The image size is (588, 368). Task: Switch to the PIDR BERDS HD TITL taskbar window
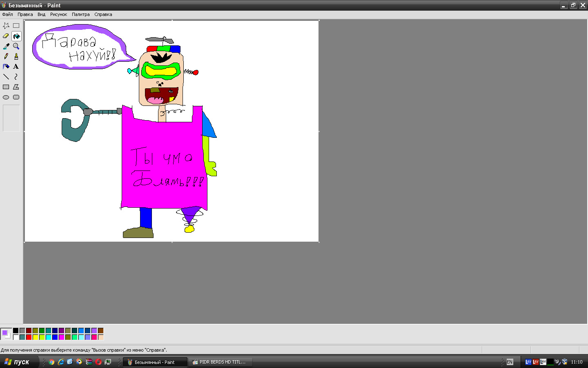tap(220, 362)
